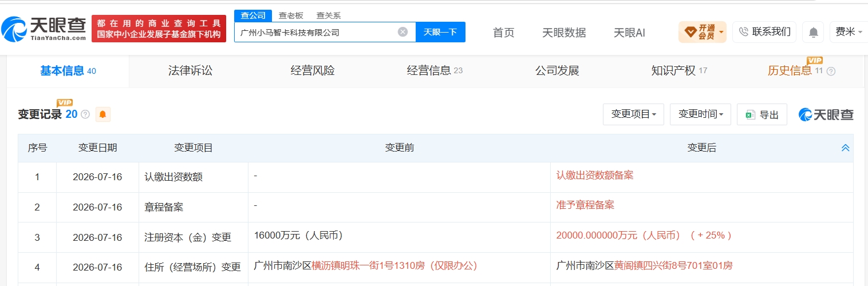868x286 pixels.
Task: Open 变更时间 dropdown filter
Action: click(x=700, y=114)
